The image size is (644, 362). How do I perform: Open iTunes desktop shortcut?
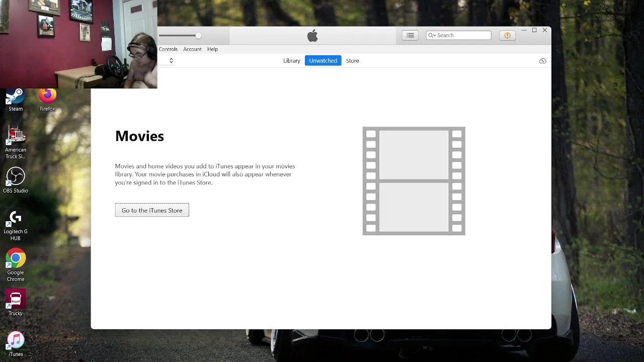pos(16,344)
